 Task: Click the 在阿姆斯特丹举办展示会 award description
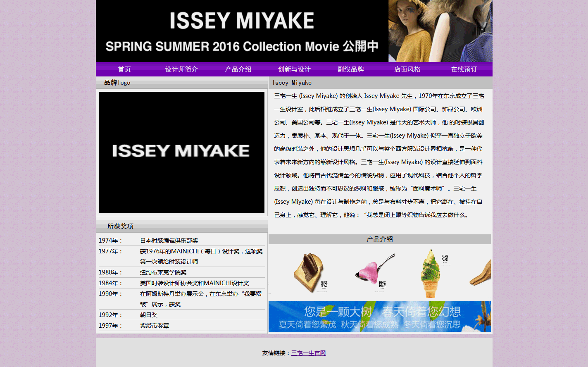pos(201,299)
